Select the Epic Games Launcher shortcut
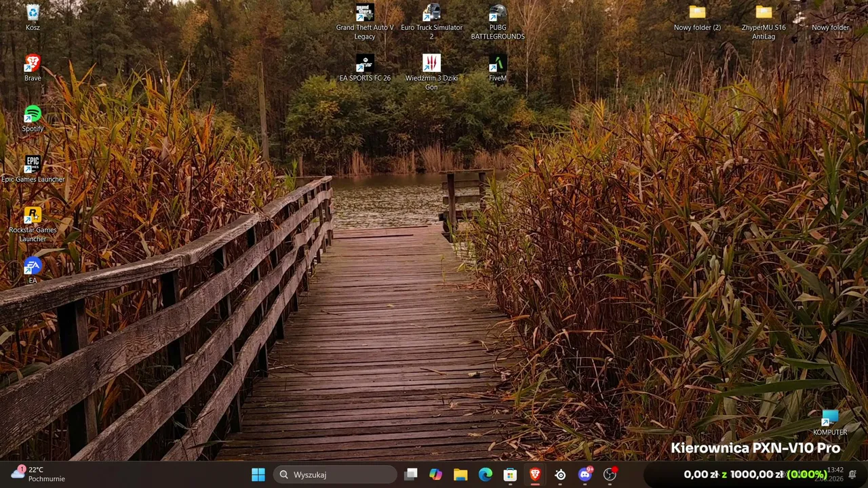This screenshot has width=868, height=488. (x=33, y=169)
